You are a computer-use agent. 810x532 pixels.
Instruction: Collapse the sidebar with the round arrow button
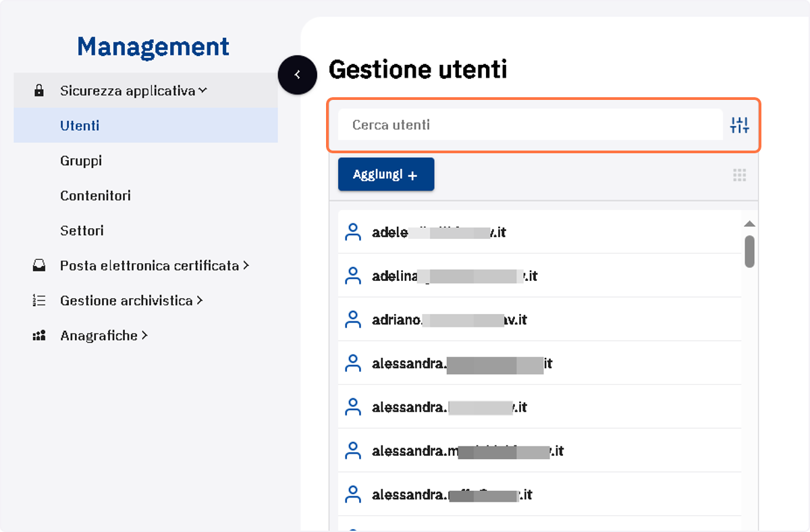298,75
